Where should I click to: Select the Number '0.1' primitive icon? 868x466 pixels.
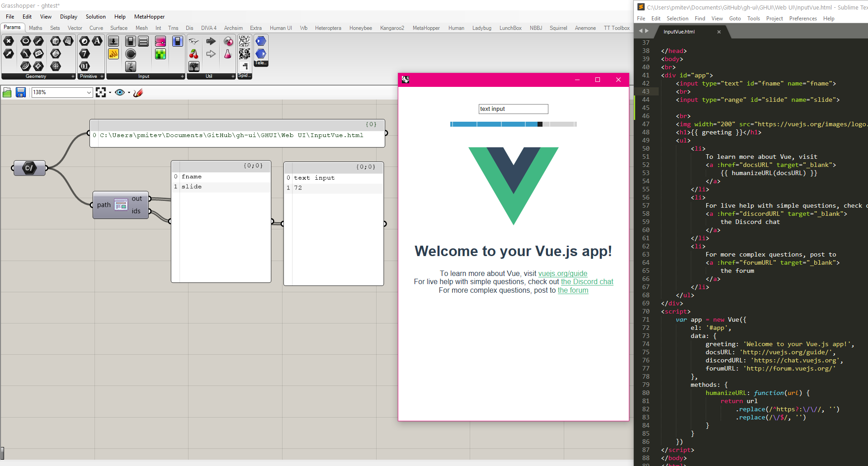(85, 67)
